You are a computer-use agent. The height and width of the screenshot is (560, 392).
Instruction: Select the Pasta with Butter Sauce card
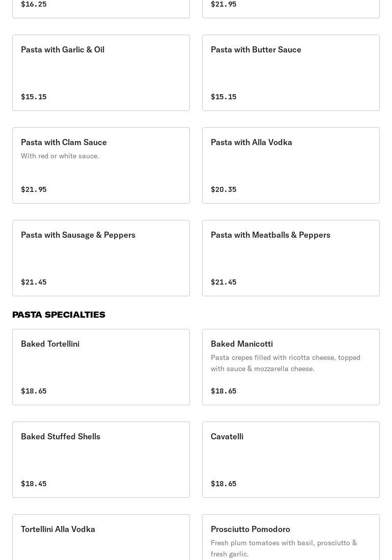pyautogui.click(x=291, y=73)
